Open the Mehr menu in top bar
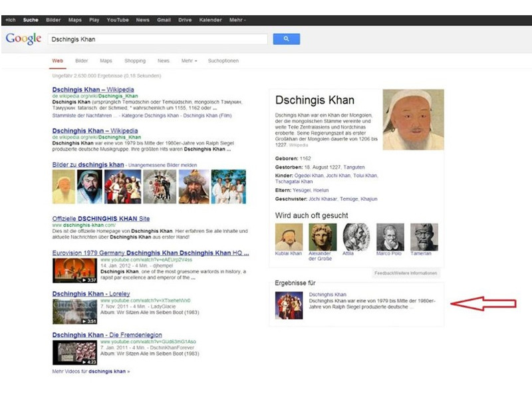The image size is (532, 399). (x=237, y=20)
